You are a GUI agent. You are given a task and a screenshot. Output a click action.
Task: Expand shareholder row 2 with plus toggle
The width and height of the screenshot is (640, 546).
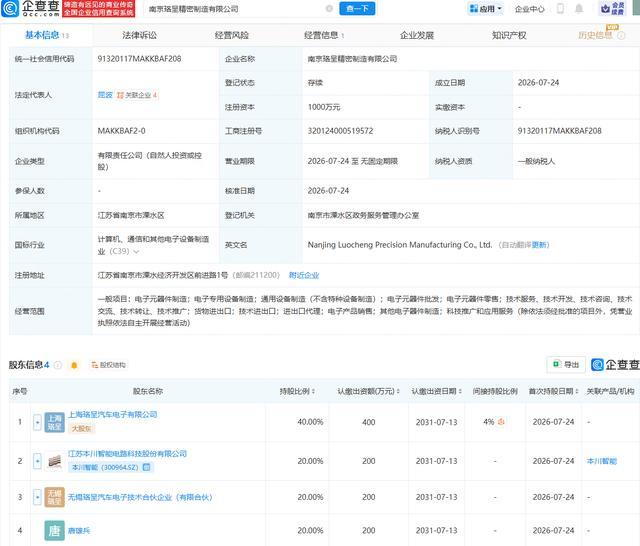[x=37, y=461]
